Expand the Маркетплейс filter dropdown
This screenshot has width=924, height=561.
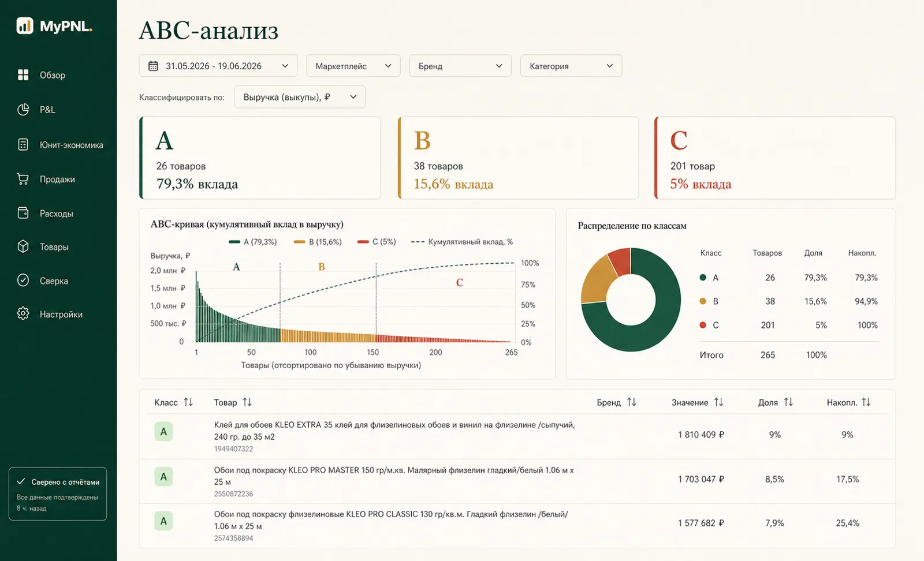[353, 66]
